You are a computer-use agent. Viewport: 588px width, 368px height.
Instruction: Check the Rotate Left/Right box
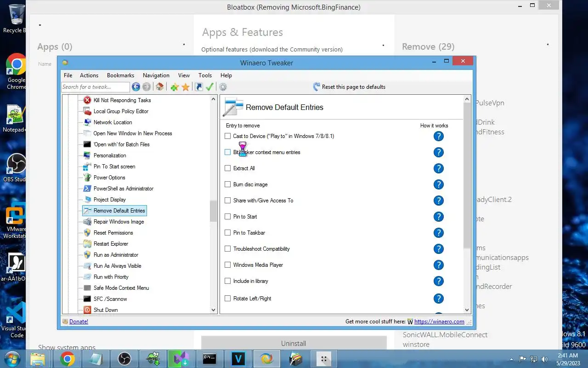point(227,299)
